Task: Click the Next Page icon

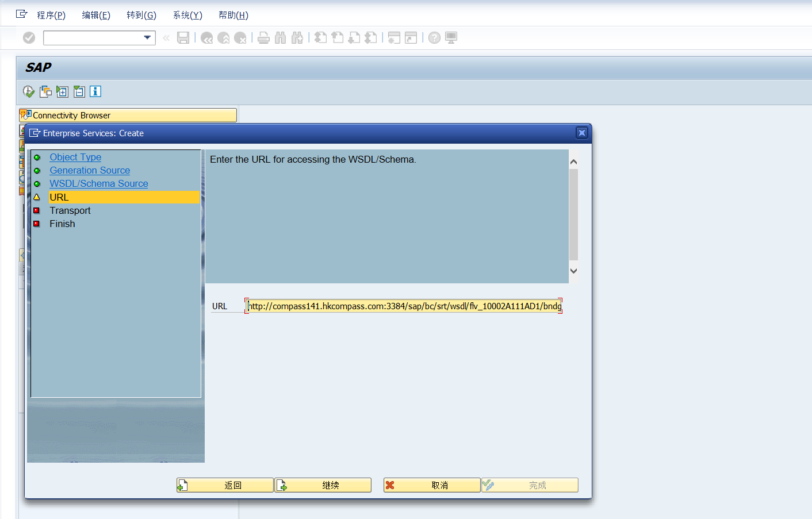Action: [354, 38]
